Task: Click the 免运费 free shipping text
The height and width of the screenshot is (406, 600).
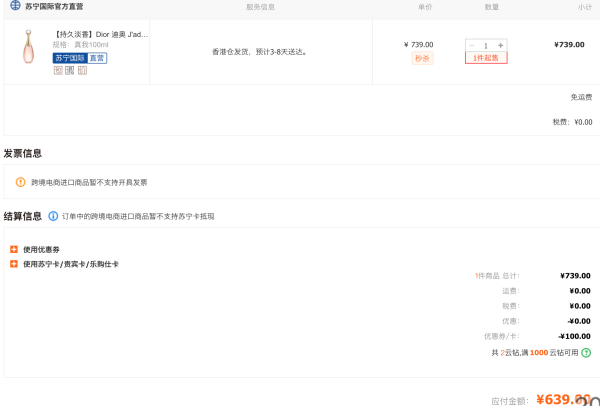Action: click(581, 97)
